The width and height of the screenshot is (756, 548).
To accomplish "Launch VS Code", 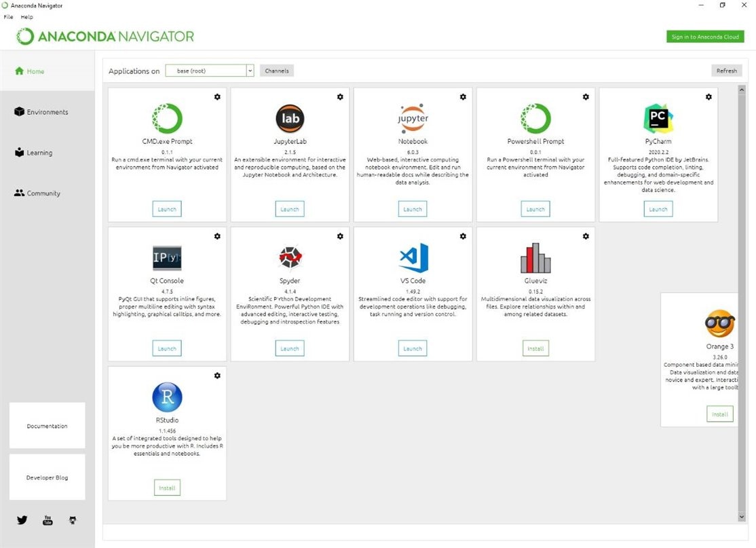I will click(x=413, y=348).
